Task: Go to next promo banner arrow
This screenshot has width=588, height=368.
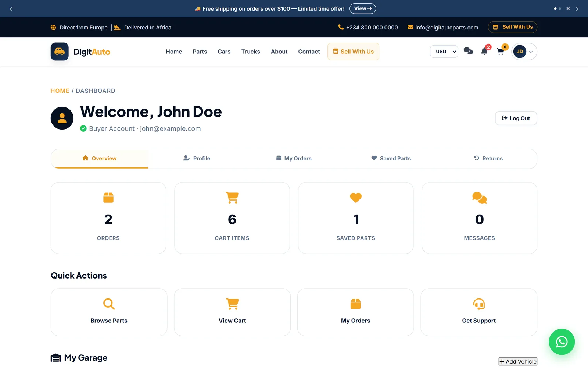Action: [577, 8]
